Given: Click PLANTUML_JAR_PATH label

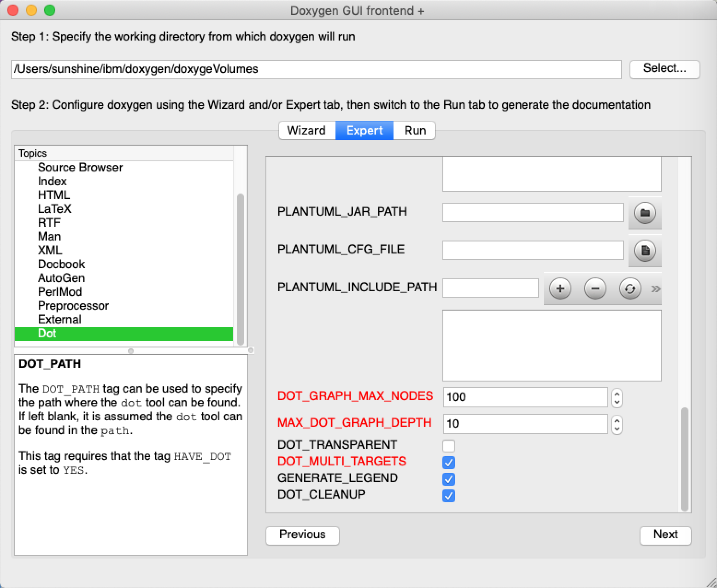Looking at the screenshot, I should coord(342,212).
